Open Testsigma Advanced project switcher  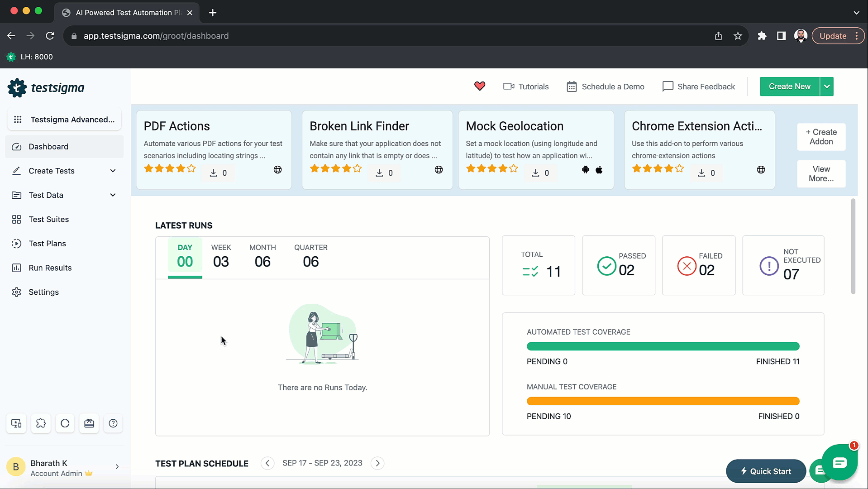(x=64, y=120)
